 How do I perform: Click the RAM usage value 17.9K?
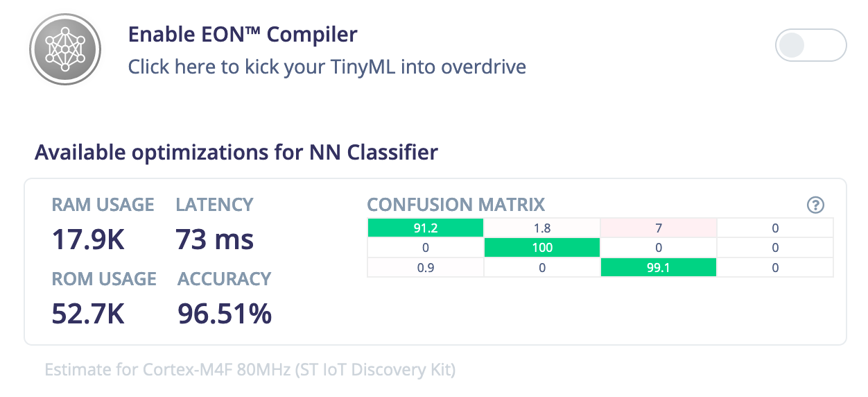point(88,240)
